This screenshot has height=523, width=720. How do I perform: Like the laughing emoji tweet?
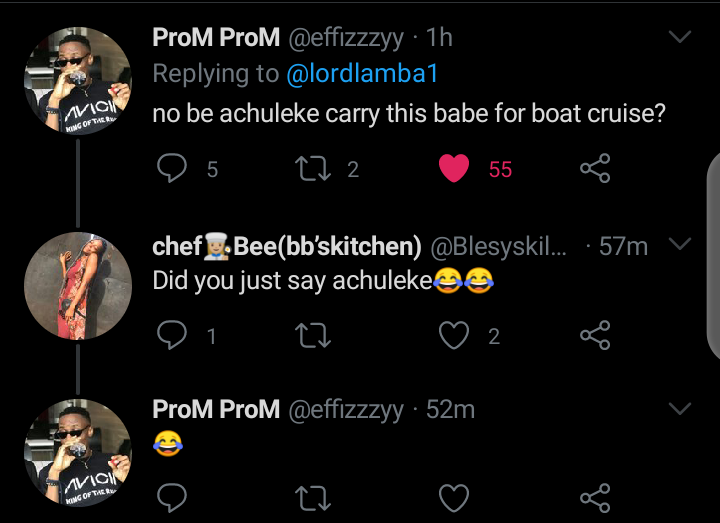(x=455, y=496)
